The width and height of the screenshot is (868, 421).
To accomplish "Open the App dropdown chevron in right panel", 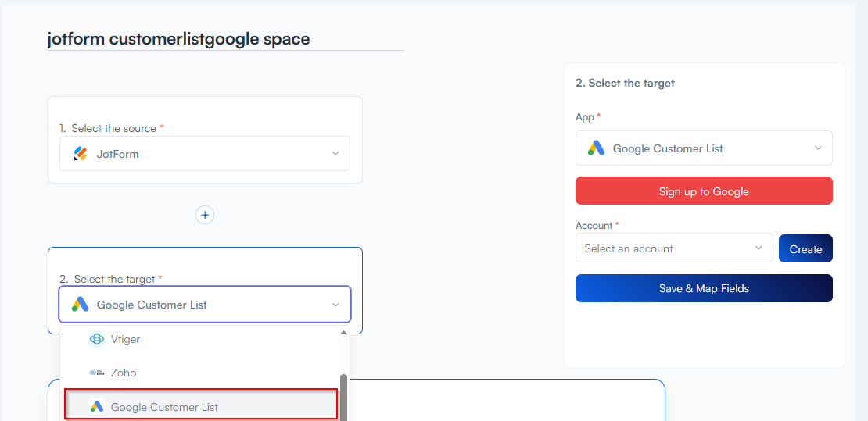I will pyautogui.click(x=818, y=148).
